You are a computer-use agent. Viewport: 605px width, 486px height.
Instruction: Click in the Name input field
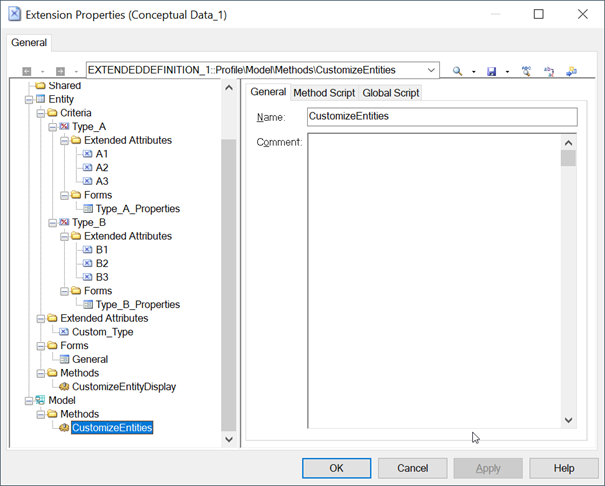click(x=441, y=117)
